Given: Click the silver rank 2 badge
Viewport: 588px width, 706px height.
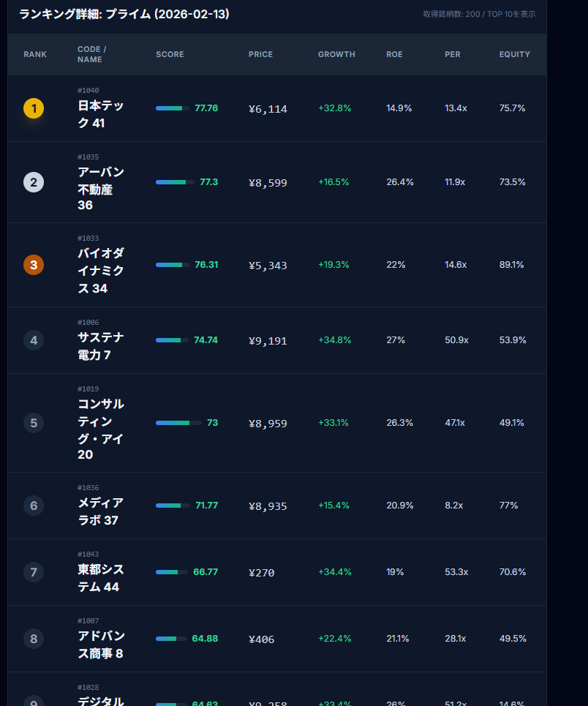Looking at the screenshot, I should pos(34,182).
